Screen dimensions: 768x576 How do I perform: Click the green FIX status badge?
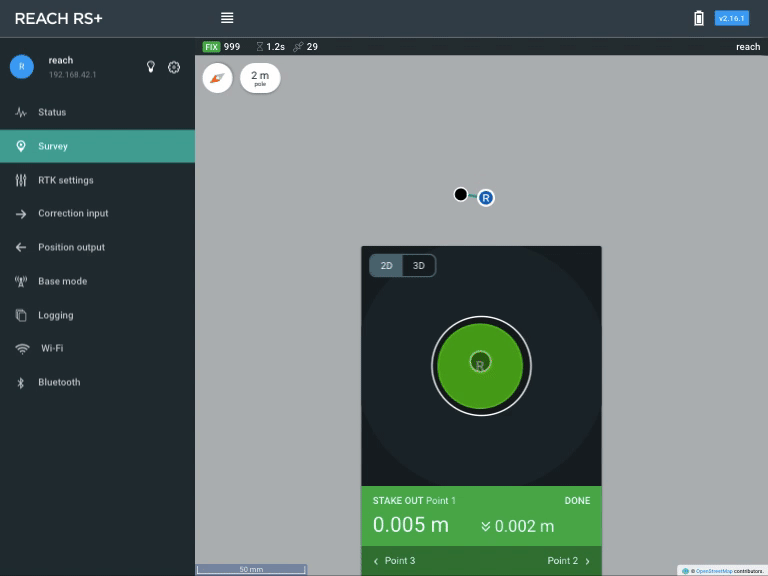[211, 47]
